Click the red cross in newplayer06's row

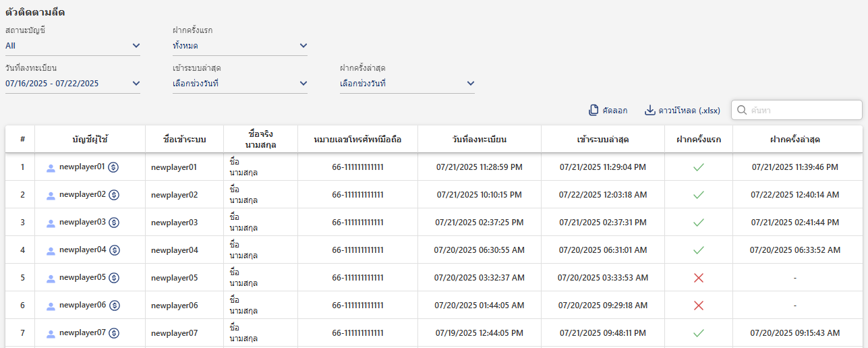coord(699,305)
